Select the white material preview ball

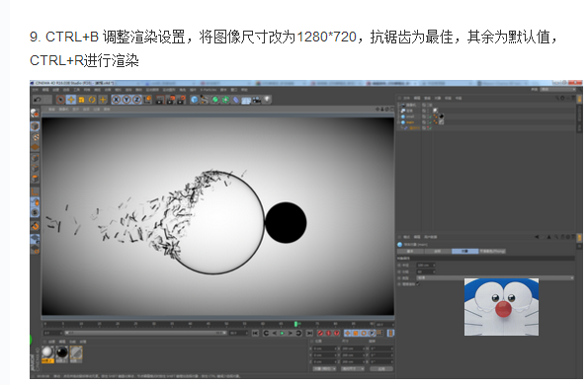(47, 352)
